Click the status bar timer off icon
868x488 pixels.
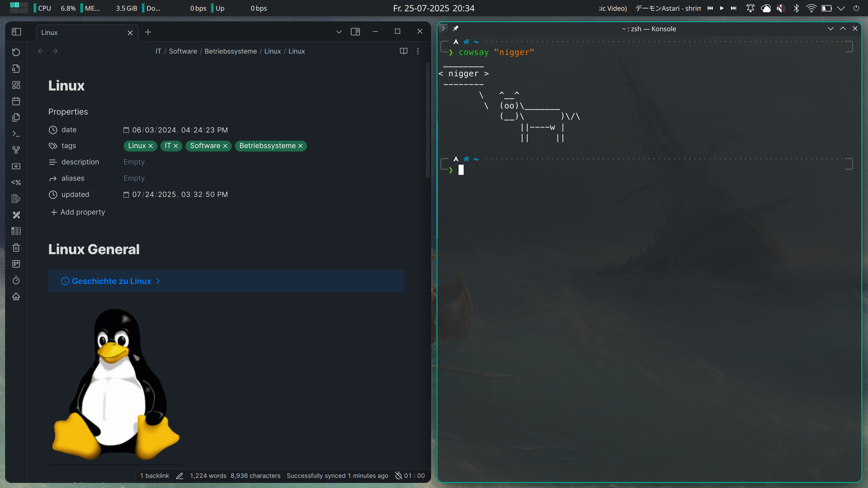pos(399,476)
